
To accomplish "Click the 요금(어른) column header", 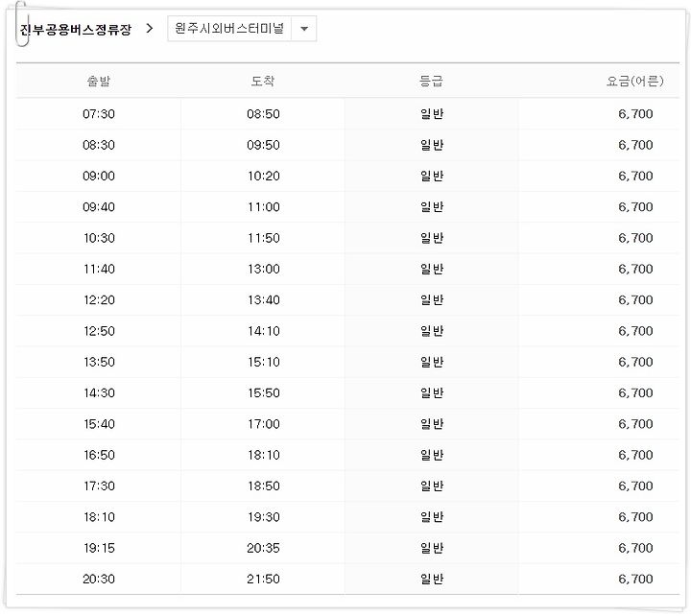I will (634, 81).
